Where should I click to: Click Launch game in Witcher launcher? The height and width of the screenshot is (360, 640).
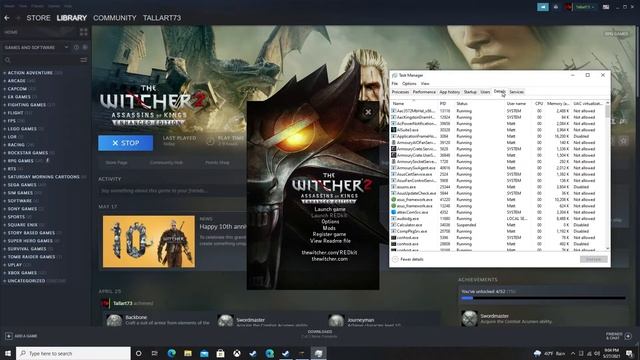[x=330, y=209]
